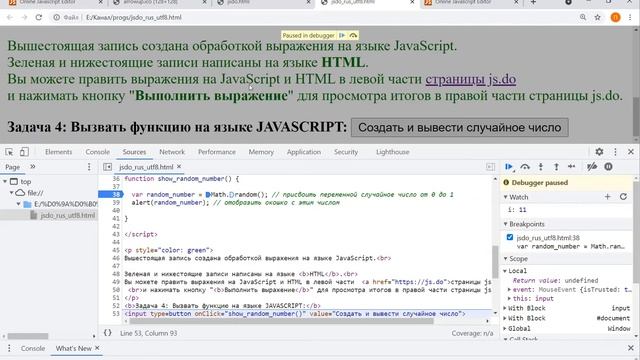Disable the jsdo_rus_utf8.html:38 breakpoint checkbox

pos(510,237)
